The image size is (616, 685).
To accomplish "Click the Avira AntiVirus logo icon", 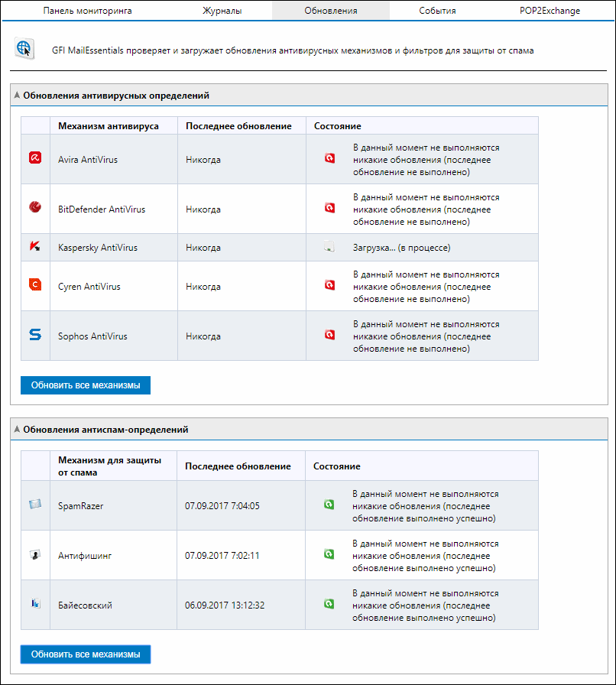I will 35,157.
